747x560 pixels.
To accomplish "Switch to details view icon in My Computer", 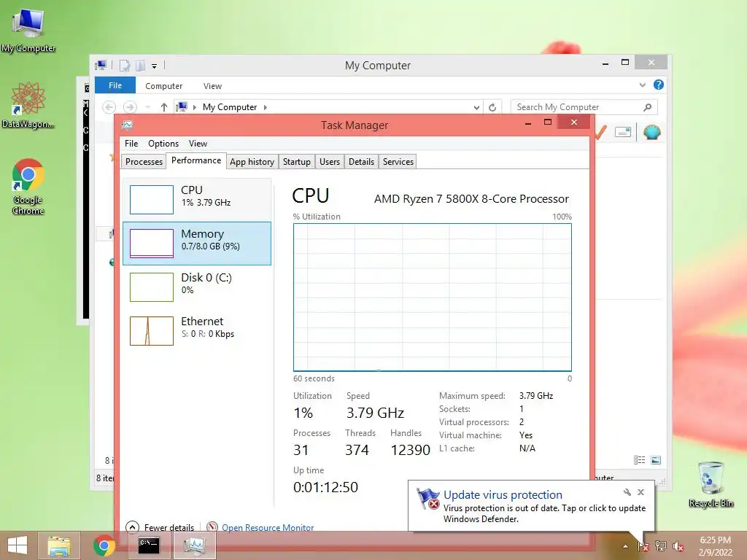I will pyautogui.click(x=639, y=459).
